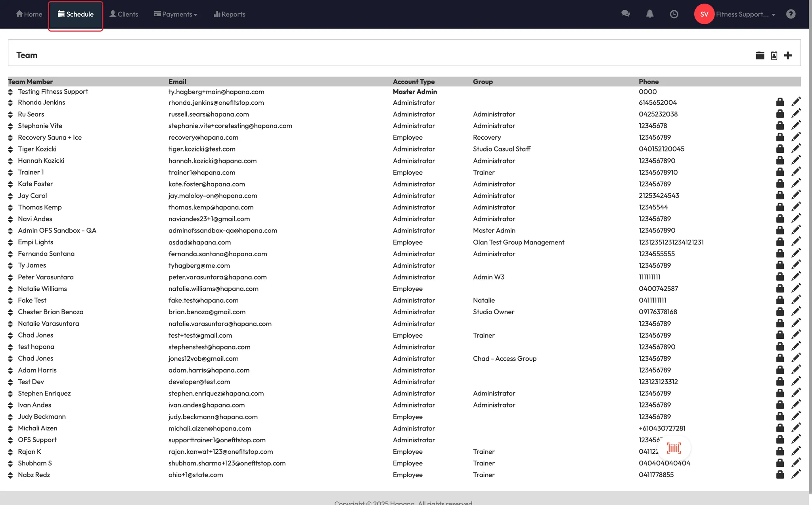Click the reorder handle beside Thomas Kemp
This screenshot has height=505, width=812.
point(10,207)
